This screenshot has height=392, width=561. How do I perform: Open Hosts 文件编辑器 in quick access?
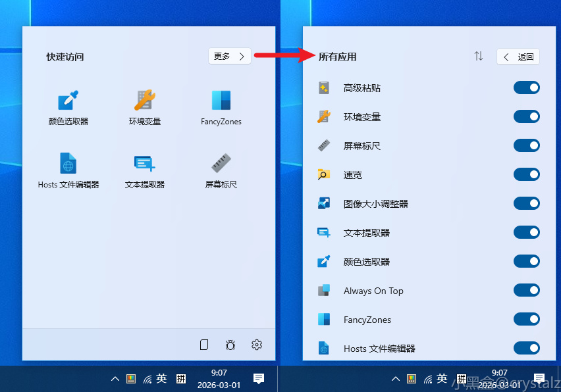[68, 170]
